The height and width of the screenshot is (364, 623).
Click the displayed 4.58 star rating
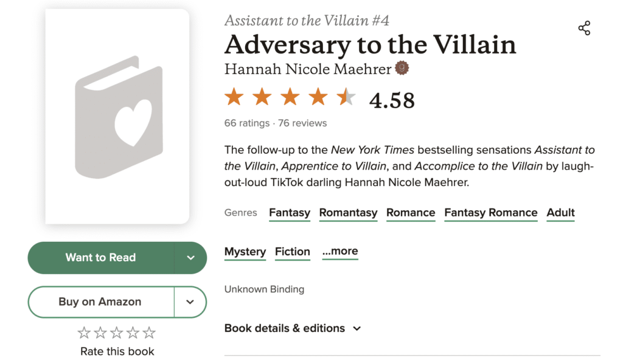(291, 97)
